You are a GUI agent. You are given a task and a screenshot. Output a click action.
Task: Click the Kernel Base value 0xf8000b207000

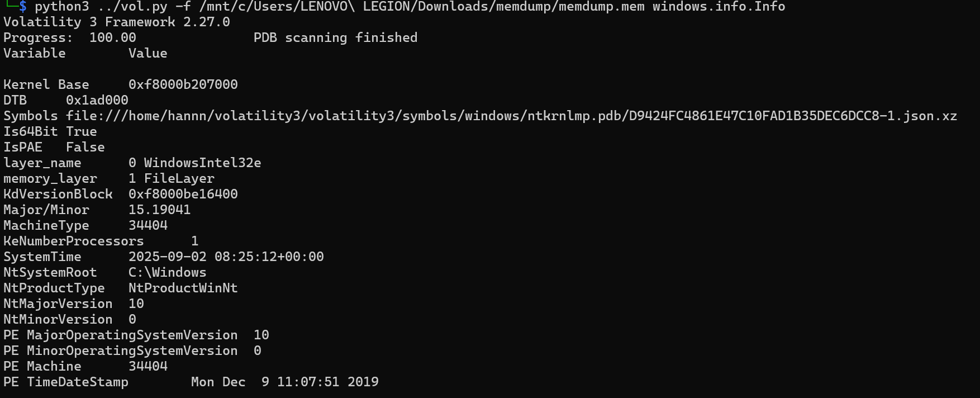coord(183,84)
